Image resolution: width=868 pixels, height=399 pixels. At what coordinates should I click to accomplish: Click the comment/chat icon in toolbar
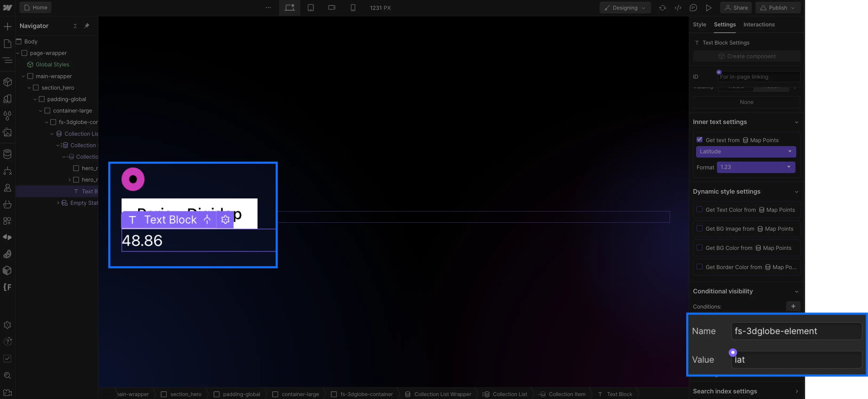click(694, 8)
